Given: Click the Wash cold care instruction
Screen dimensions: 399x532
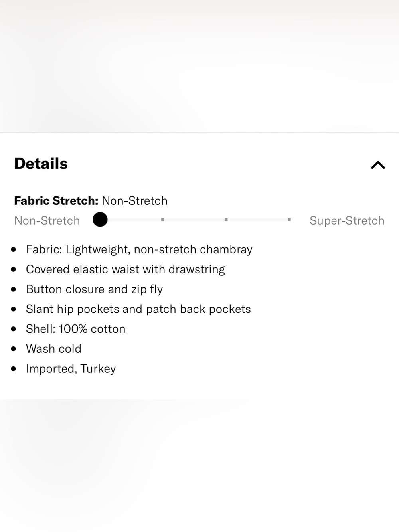Looking at the screenshot, I should [53, 349].
